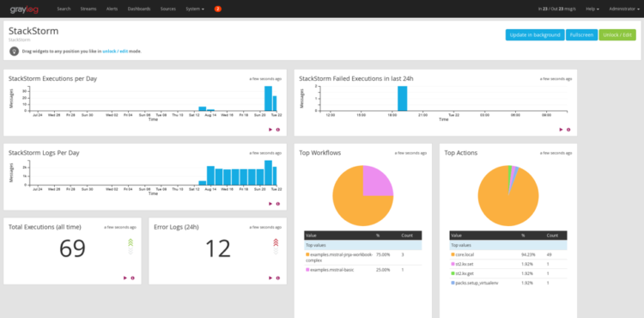Click orange swatch next to core.local
The width and height of the screenshot is (644, 318).
[x=453, y=254]
